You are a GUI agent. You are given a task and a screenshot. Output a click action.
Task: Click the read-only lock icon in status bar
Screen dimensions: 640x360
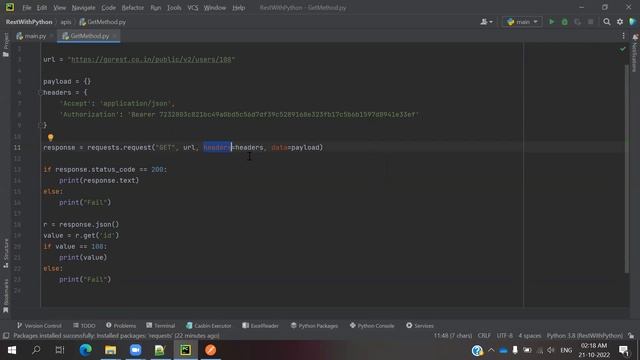point(631,336)
